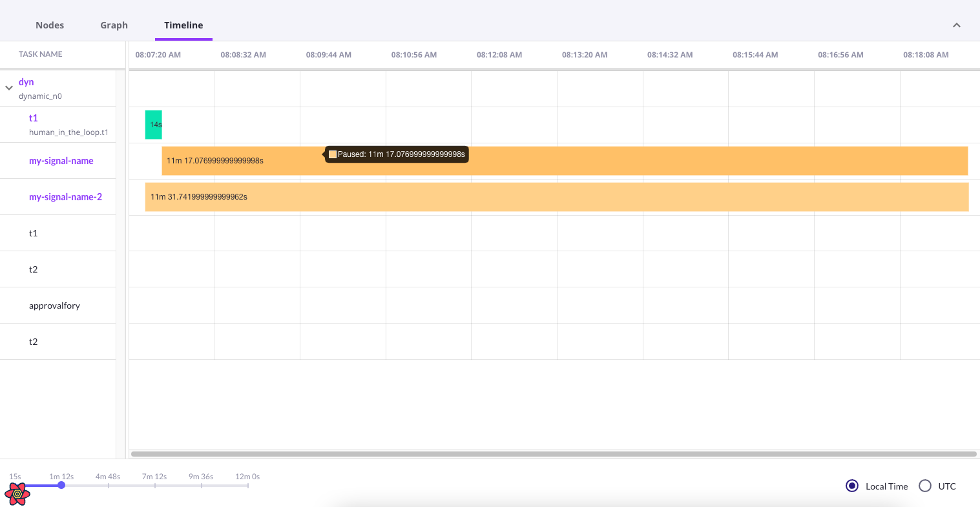980x507 pixels.
Task: Select the Local Time radio button
Action: (x=852, y=486)
